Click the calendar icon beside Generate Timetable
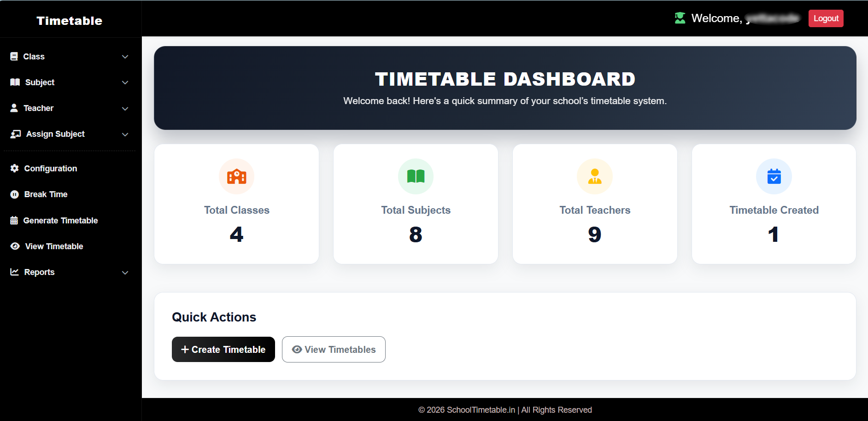This screenshot has height=421, width=868. click(x=14, y=221)
